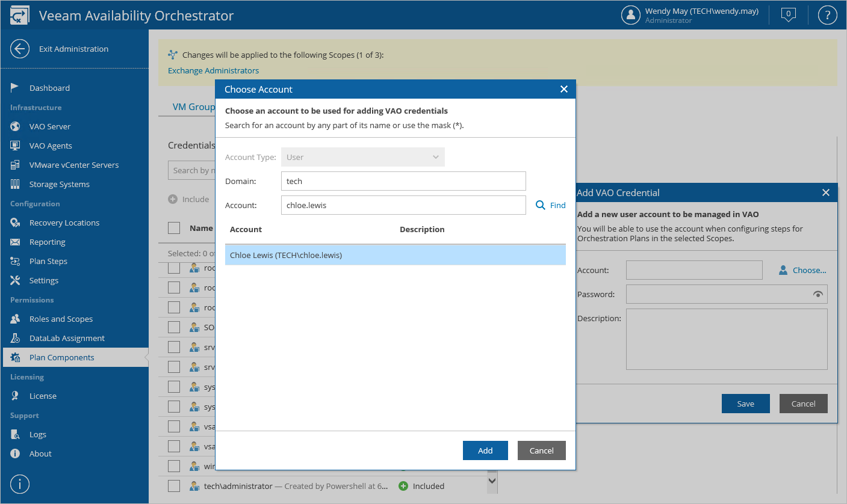Click the Name column header in credentials list
The image size is (847, 504).
point(201,228)
